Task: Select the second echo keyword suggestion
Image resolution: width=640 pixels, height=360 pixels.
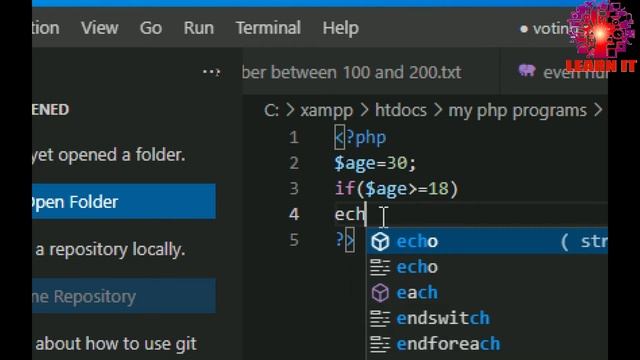Action: (x=487, y=267)
